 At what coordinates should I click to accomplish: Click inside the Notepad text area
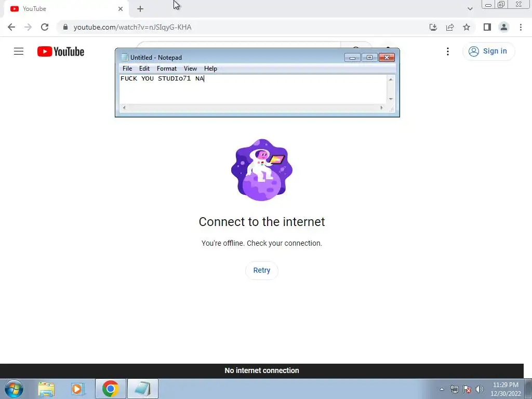click(253, 89)
